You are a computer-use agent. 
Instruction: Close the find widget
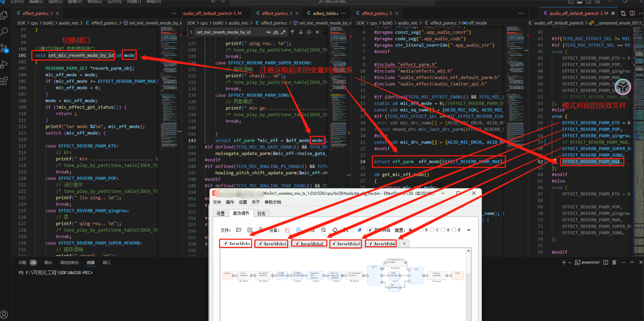(317, 32)
